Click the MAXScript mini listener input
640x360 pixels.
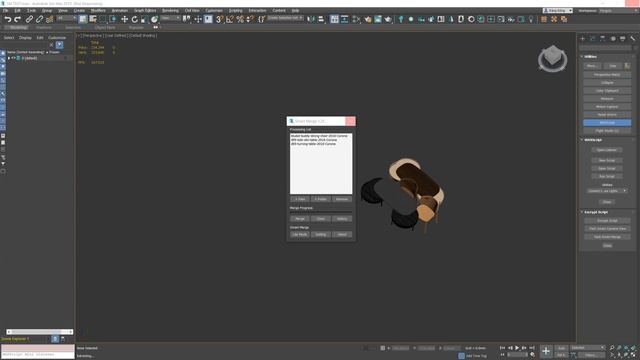click(x=38, y=355)
